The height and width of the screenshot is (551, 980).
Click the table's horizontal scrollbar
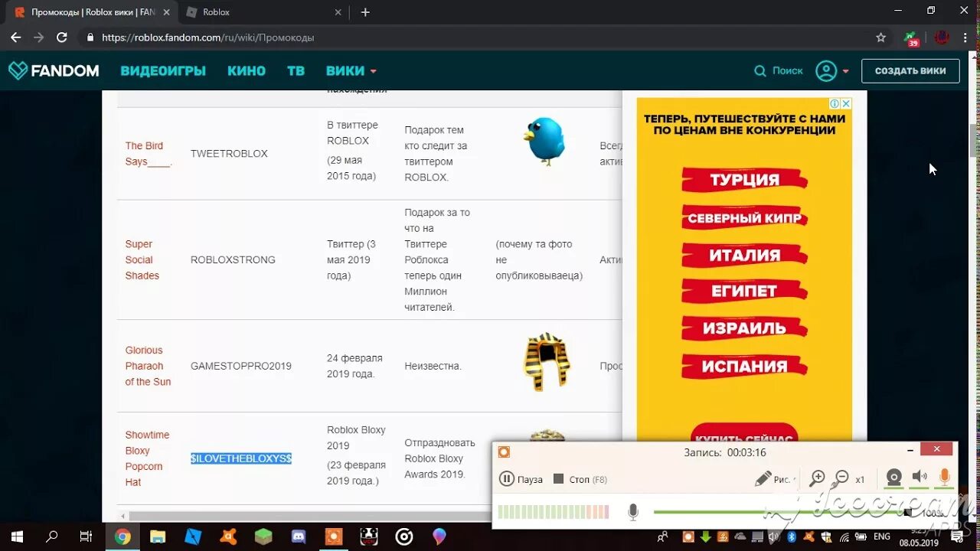tap(369, 517)
